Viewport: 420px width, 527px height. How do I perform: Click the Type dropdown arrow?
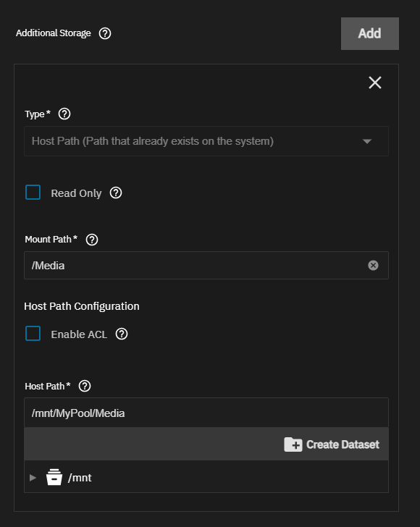[x=367, y=141]
